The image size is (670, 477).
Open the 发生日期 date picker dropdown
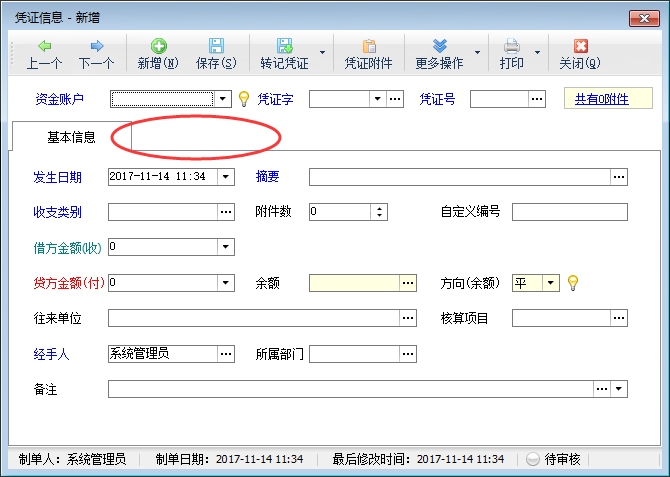[x=225, y=177]
